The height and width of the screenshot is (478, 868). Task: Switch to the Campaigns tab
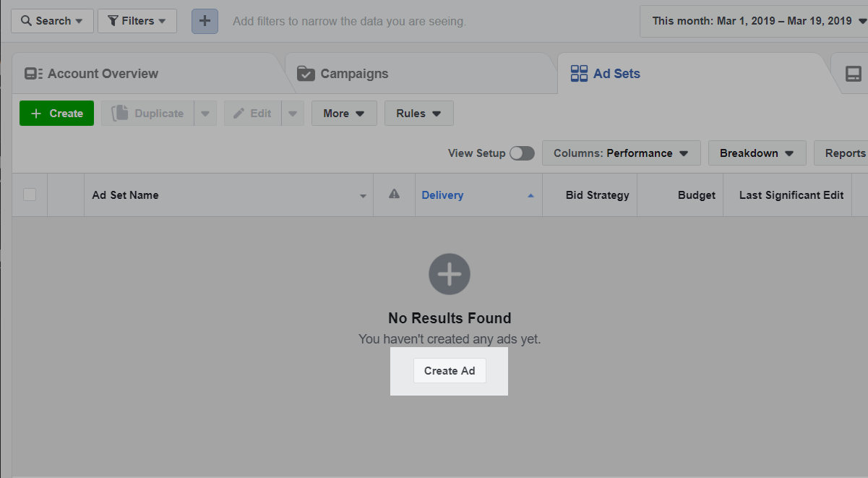pos(354,74)
